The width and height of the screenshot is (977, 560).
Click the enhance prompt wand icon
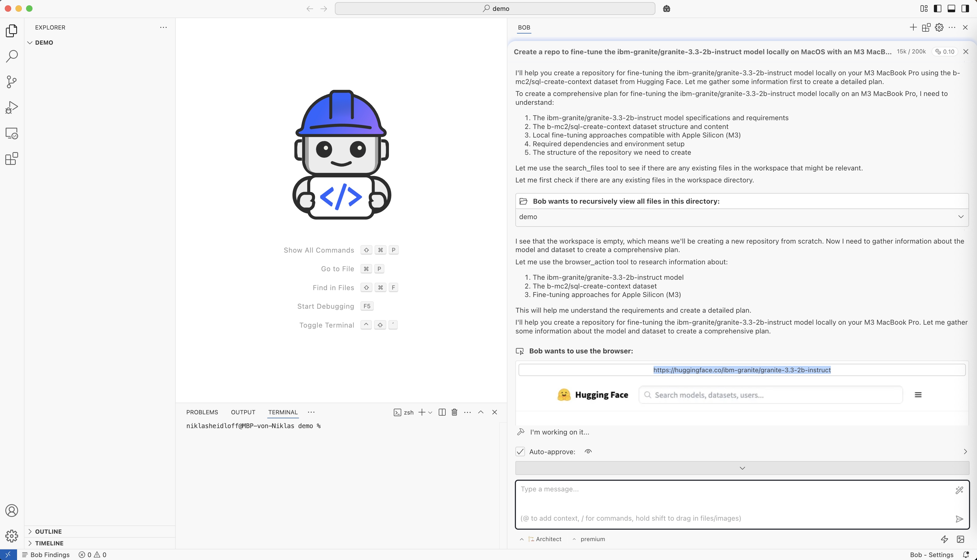[959, 490]
